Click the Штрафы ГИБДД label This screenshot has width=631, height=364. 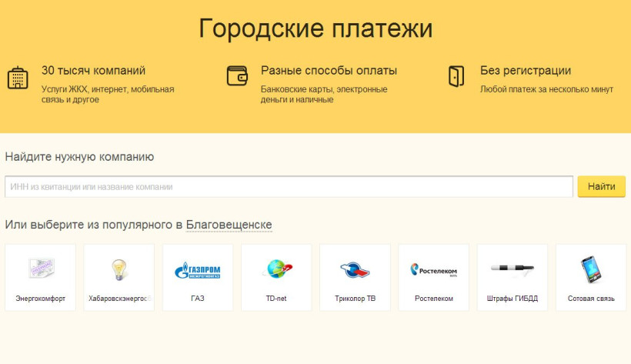[x=512, y=298]
